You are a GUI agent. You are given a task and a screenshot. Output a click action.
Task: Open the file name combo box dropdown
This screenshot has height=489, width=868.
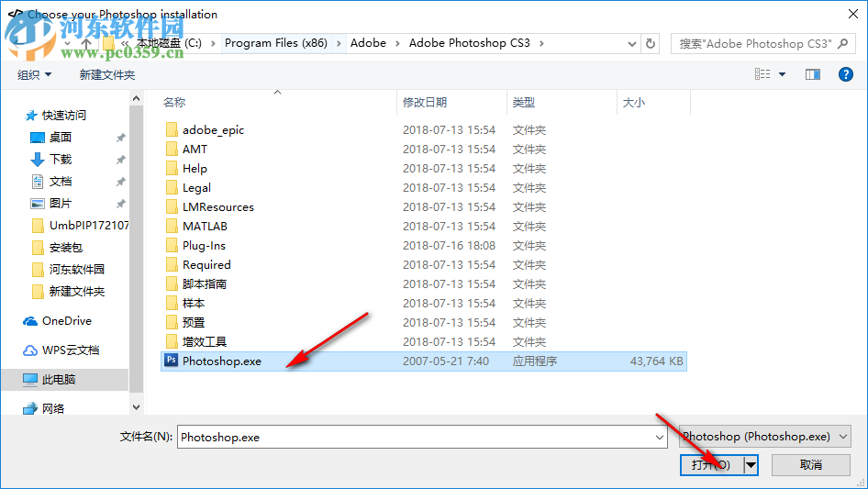click(660, 437)
